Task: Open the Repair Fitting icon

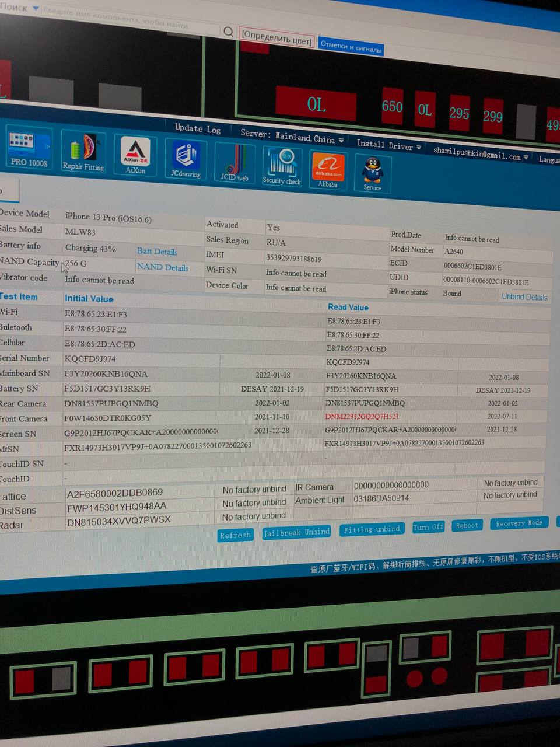Action: click(83, 153)
